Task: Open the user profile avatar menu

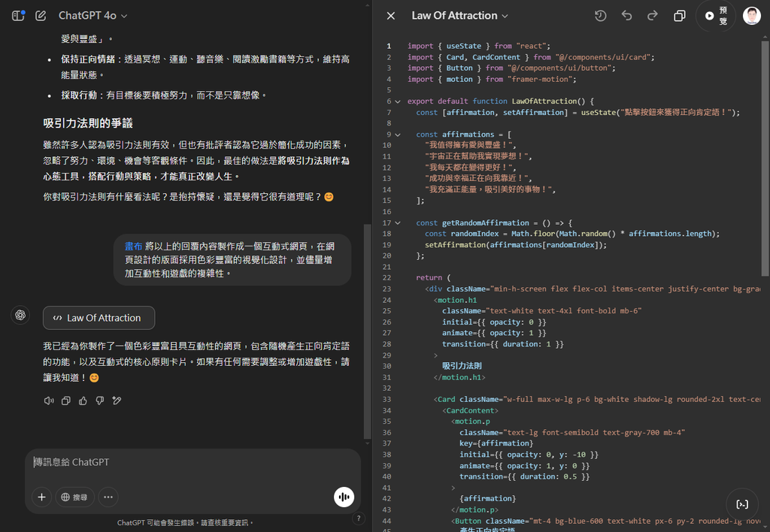Action: tap(751, 16)
